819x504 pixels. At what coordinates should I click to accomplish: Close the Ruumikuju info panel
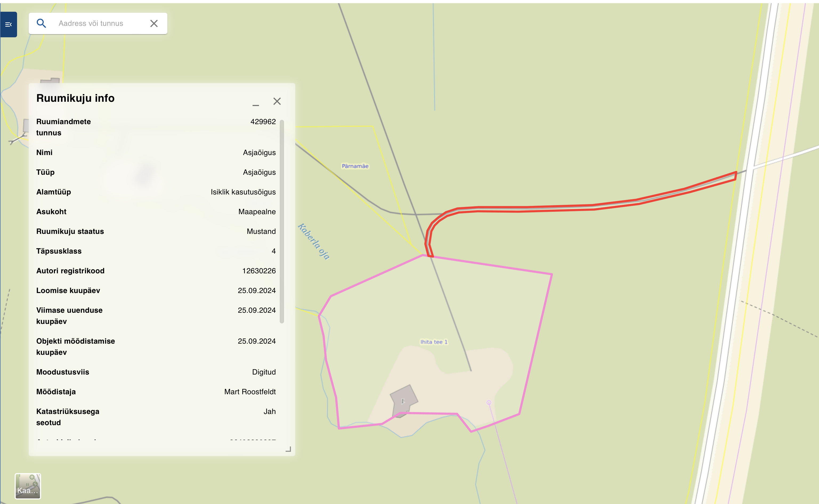[277, 101]
